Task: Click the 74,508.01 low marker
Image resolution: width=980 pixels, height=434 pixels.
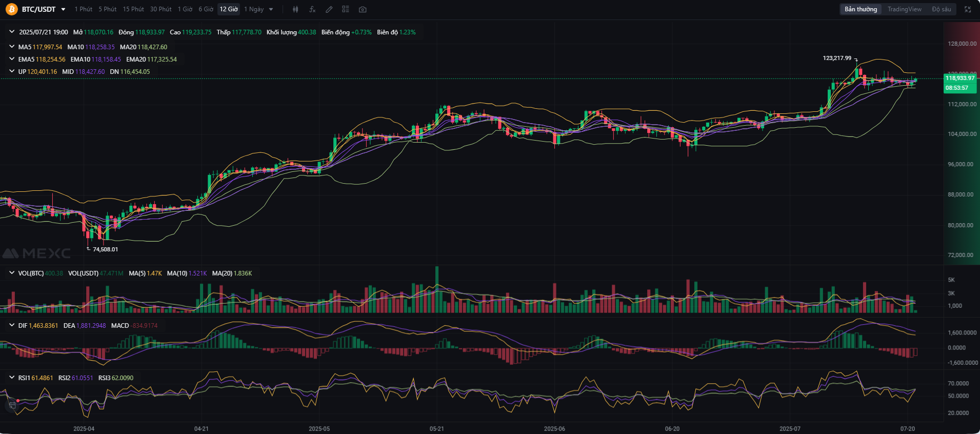Action: click(x=105, y=249)
